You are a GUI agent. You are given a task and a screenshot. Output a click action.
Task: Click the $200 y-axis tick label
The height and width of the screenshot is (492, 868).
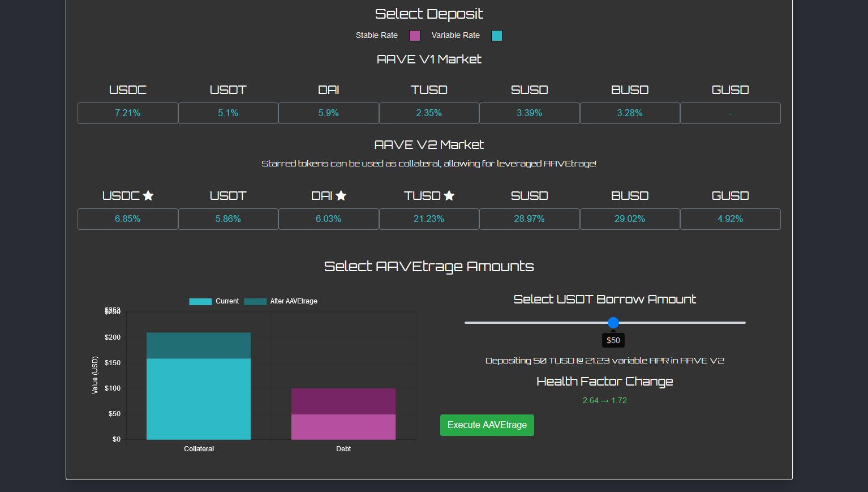113,337
